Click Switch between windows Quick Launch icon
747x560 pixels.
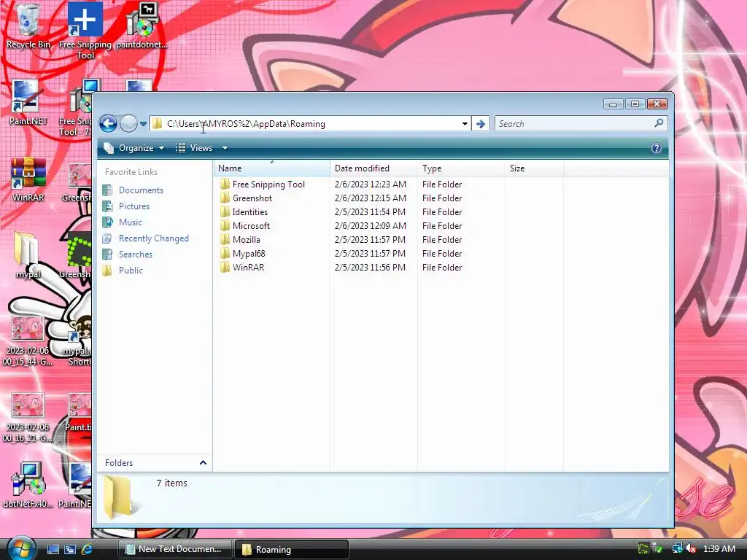click(70, 549)
